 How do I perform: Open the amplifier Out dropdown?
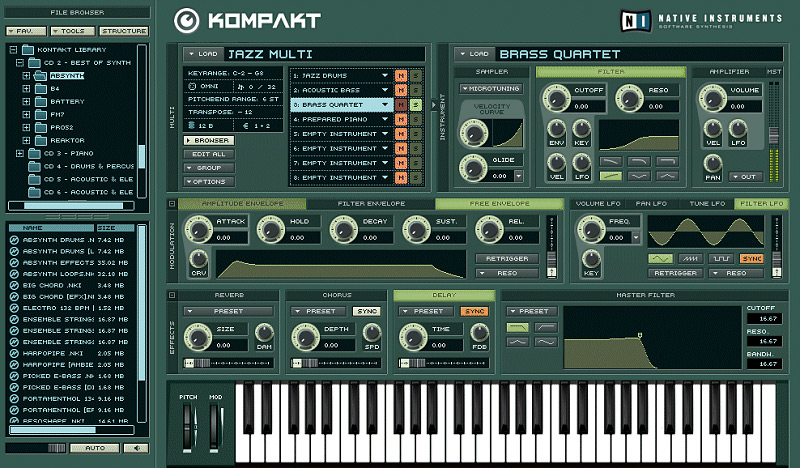745,177
